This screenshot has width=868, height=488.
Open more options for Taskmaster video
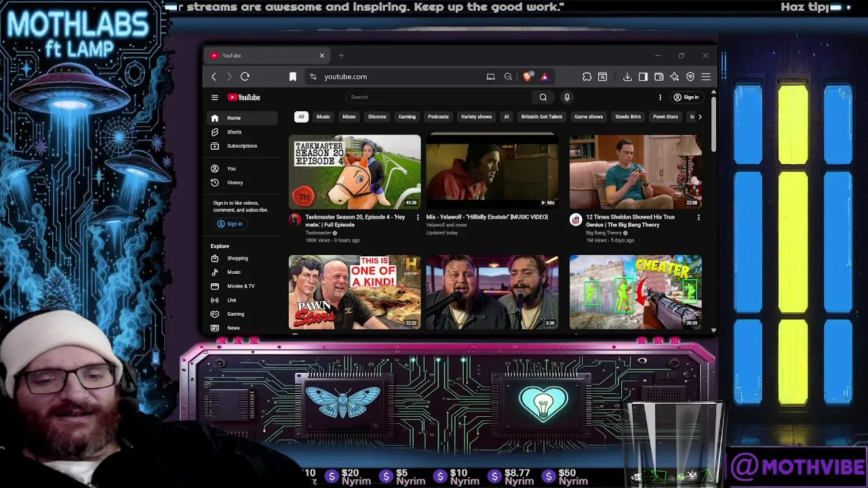[x=418, y=218]
